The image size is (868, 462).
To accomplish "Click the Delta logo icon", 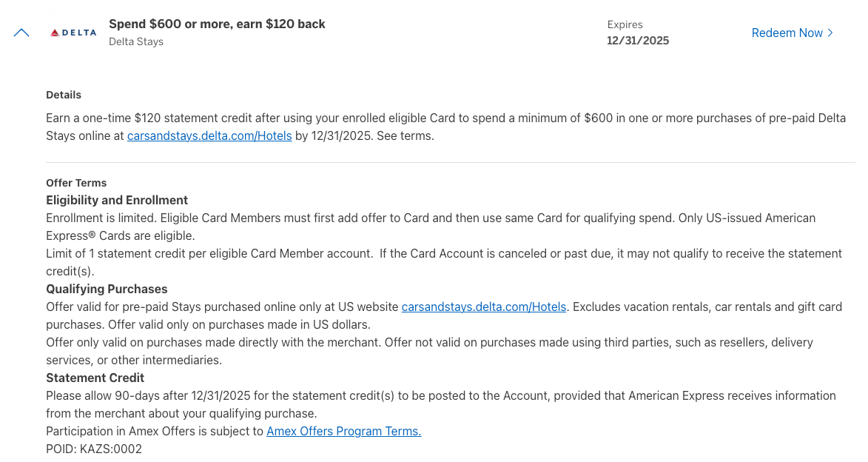I will (x=73, y=33).
